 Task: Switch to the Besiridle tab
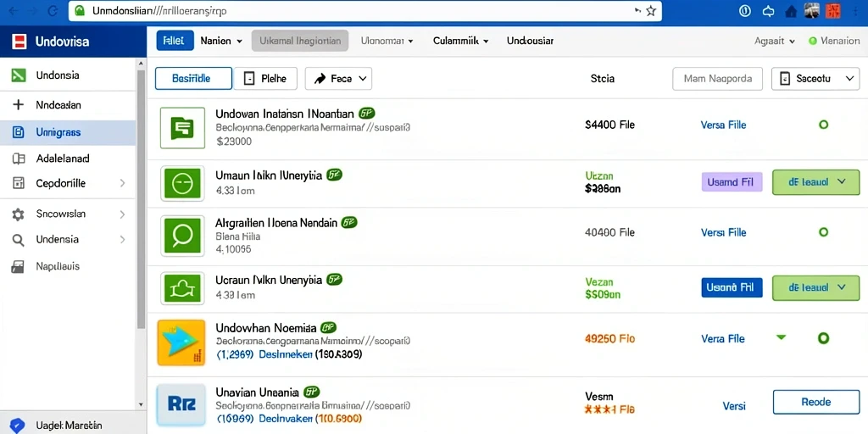(193, 79)
